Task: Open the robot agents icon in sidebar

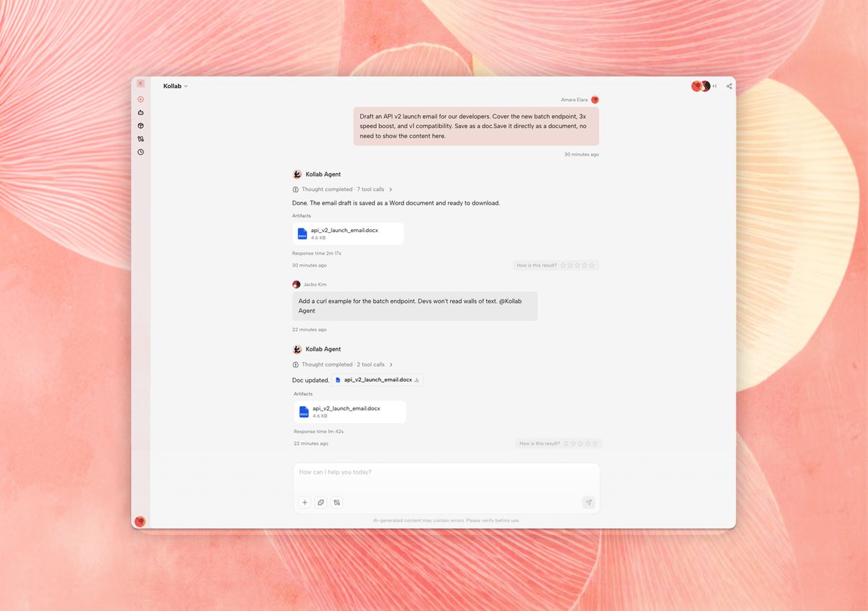Action: point(140,113)
